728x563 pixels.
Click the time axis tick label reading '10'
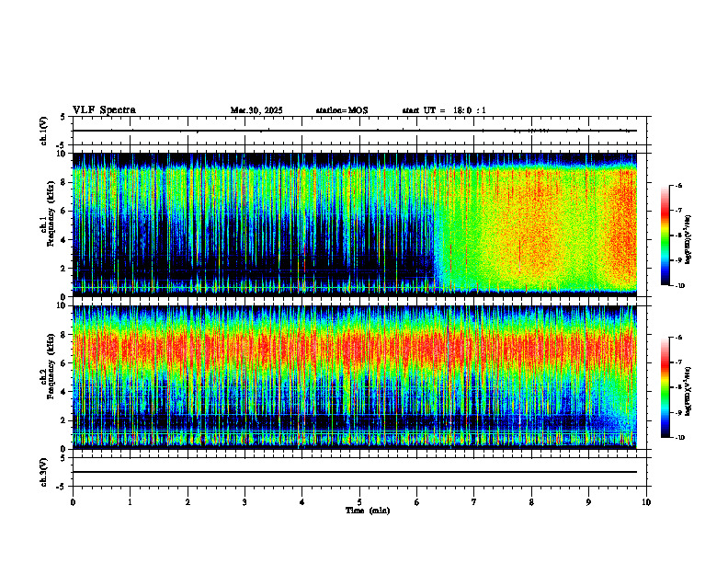[x=646, y=502]
